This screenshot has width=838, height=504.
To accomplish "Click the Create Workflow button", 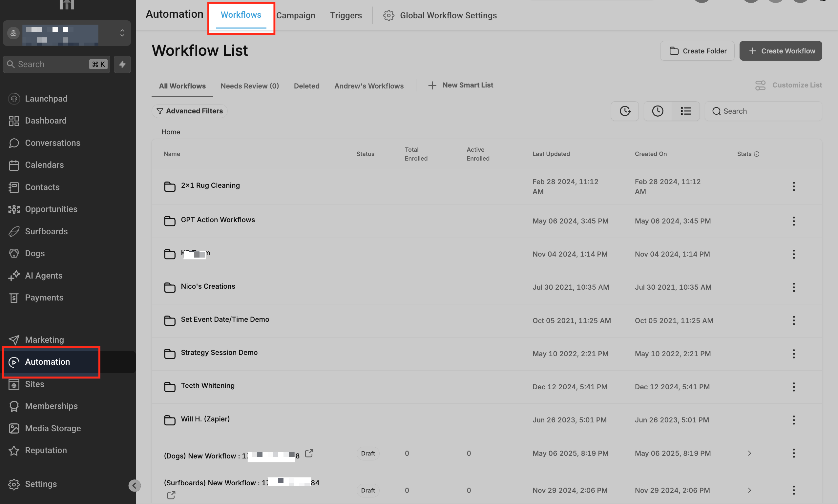I will [781, 51].
